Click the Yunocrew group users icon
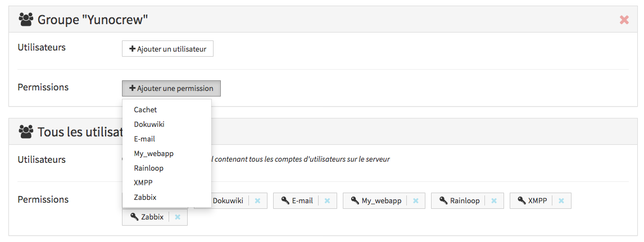 [26, 20]
